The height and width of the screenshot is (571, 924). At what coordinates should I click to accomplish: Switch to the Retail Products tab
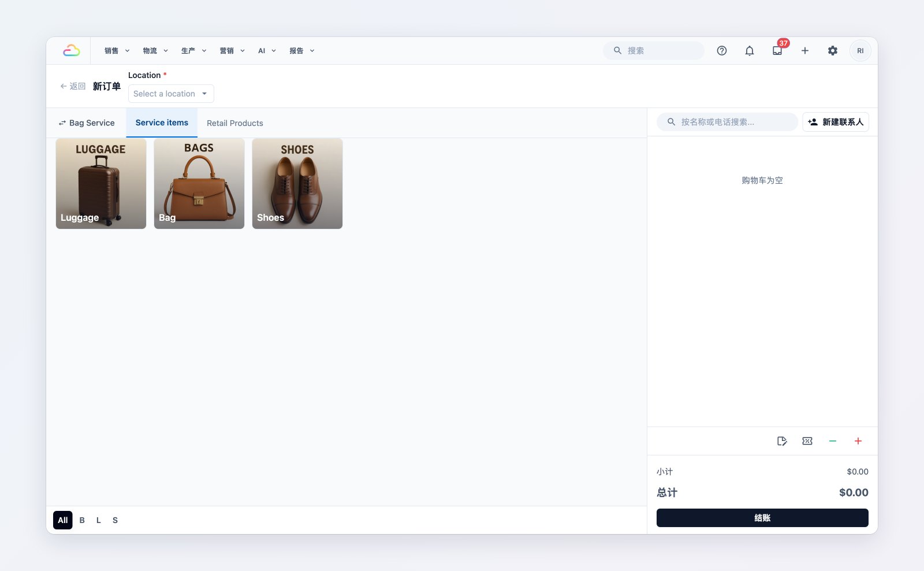pyautogui.click(x=235, y=123)
